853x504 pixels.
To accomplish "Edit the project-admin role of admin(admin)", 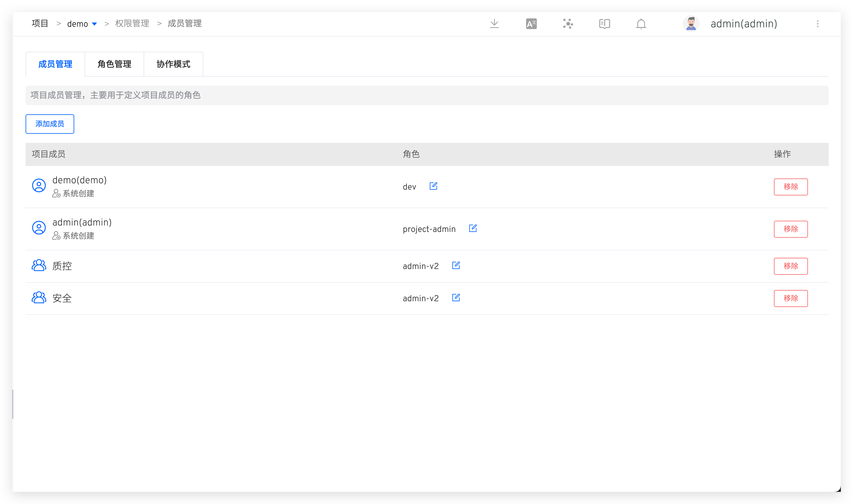I will coord(473,228).
